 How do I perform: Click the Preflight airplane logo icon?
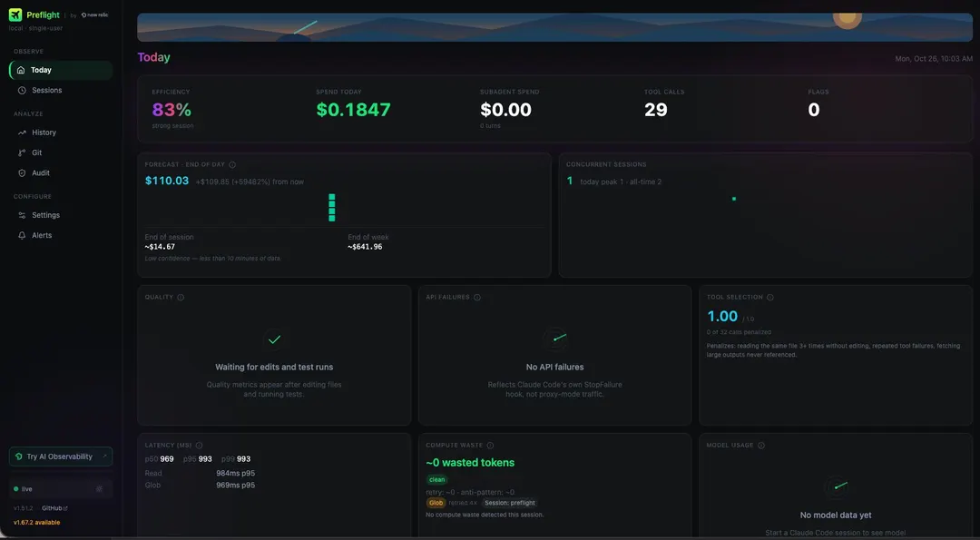click(x=15, y=15)
